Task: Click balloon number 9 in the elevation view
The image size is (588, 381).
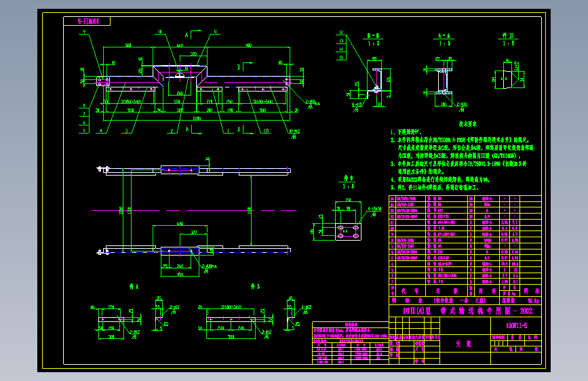Action: [84, 31]
